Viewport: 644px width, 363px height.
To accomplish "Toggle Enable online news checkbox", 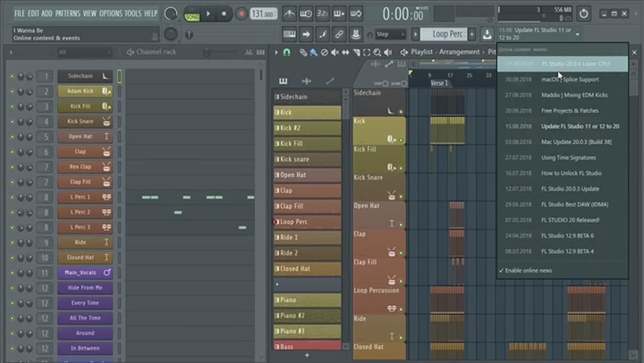I will [x=528, y=270].
